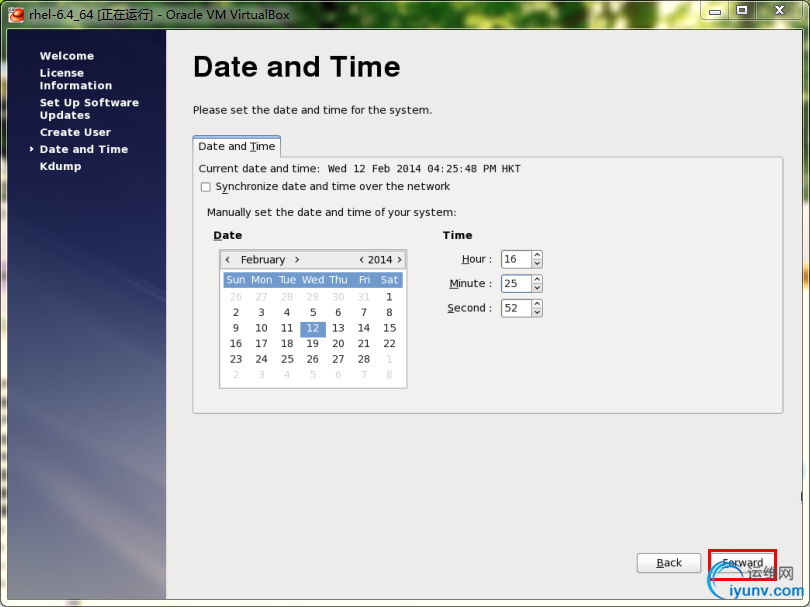Select February 8 in the calendar
The width and height of the screenshot is (810, 607).
coord(389,313)
